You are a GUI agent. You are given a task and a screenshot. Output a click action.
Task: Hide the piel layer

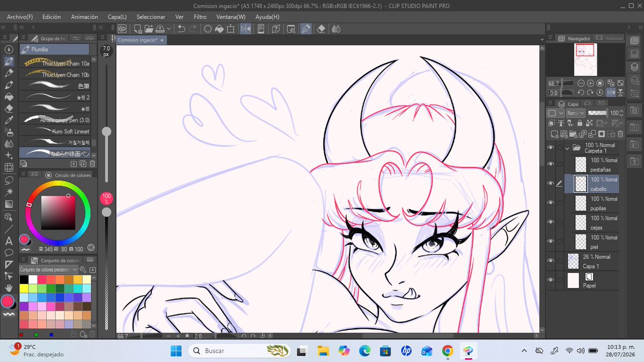tap(550, 241)
